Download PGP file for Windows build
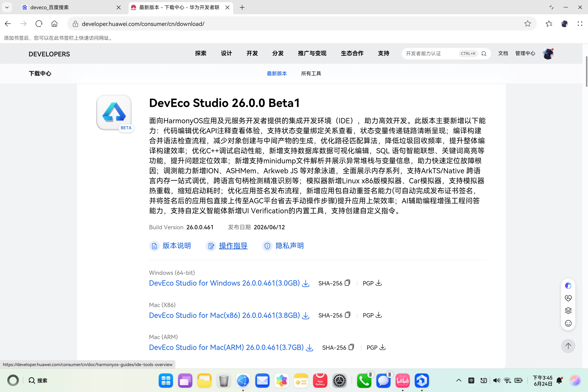Viewport: 588px width, 392px height. (x=379, y=283)
